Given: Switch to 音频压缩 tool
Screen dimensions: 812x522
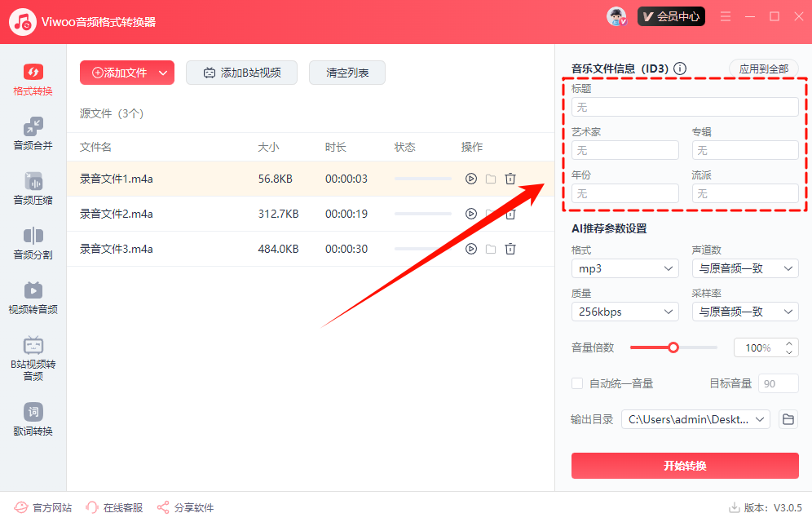Looking at the screenshot, I should 33,189.
